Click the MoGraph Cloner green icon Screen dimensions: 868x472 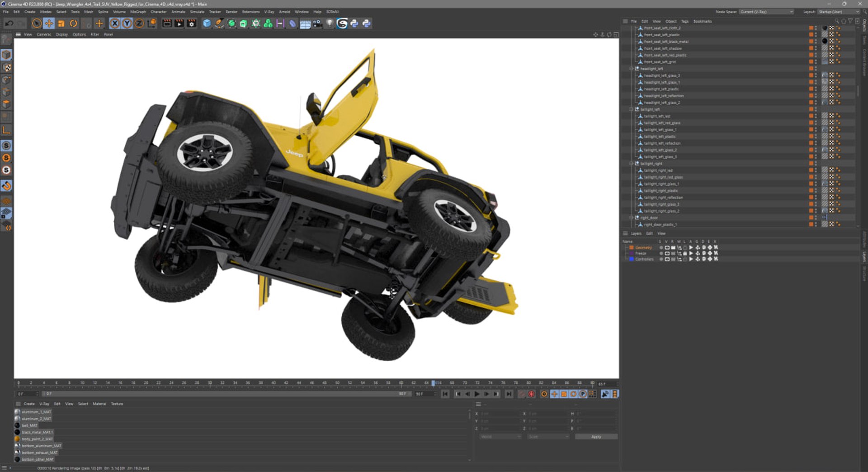[268, 24]
